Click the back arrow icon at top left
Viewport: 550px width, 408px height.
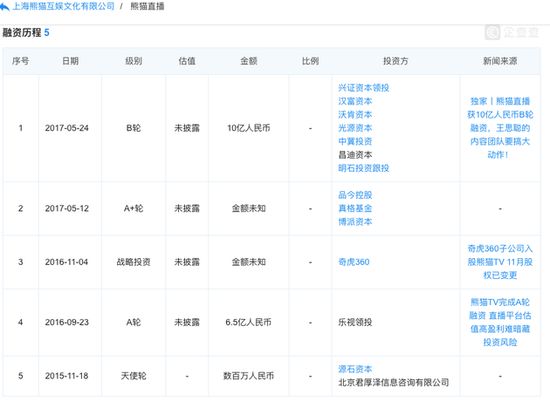click(5, 6)
